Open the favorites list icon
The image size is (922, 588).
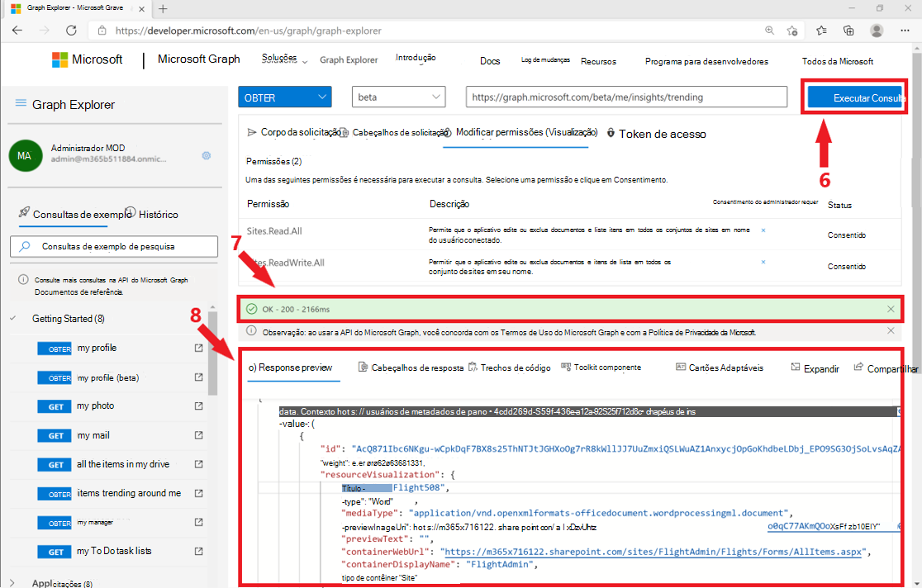(x=821, y=31)
